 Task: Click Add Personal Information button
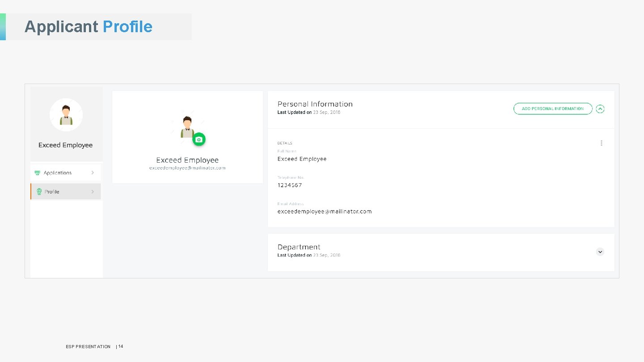pos(553,109)
